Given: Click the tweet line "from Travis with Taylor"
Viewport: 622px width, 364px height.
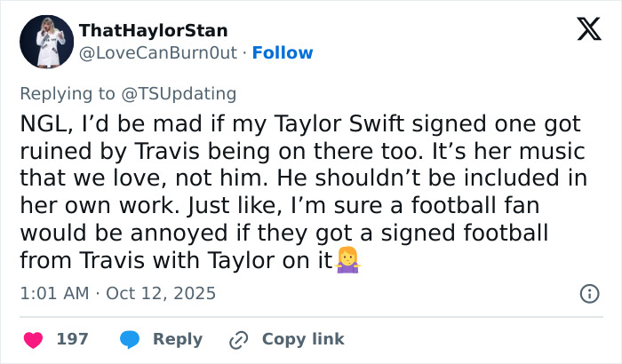Looking at the screenshot, I should click(x=178, y=260).
